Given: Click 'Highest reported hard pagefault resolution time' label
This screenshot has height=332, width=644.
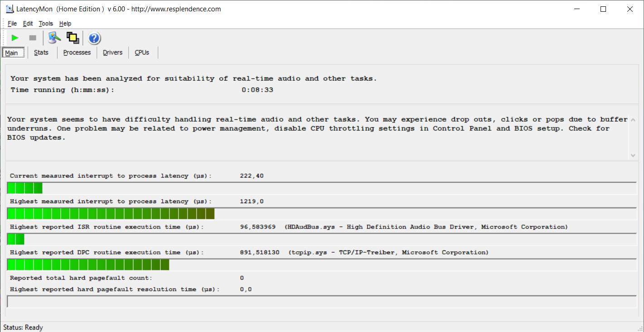Looking at the screenshot, I should coord(115,289).
